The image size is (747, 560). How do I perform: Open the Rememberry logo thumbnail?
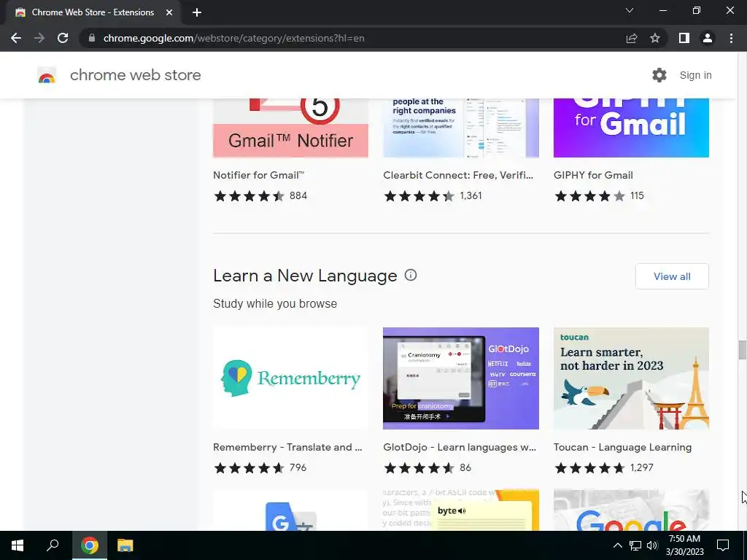tap(290, 378)
